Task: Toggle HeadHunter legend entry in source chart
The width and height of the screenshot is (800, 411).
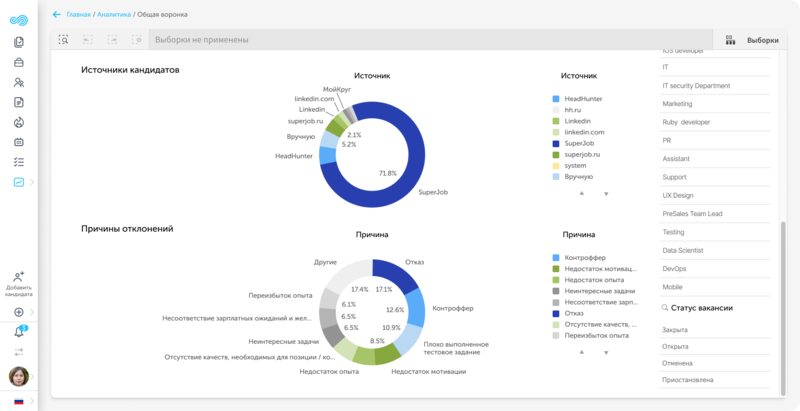Action: click(583, 99)
